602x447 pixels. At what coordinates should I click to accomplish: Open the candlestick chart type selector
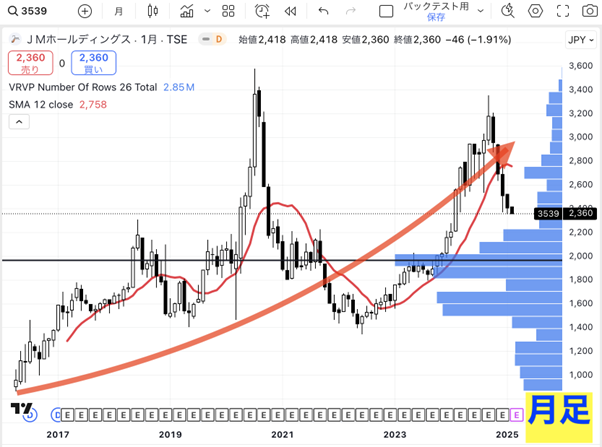pyautogui.click(x=152, y=11)
